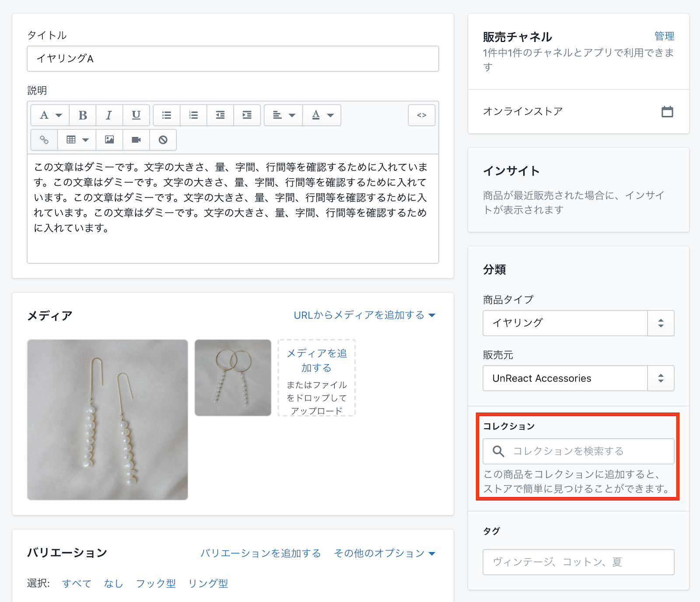Open the text color dropdown
700x602 pixels.
[322, 115]
